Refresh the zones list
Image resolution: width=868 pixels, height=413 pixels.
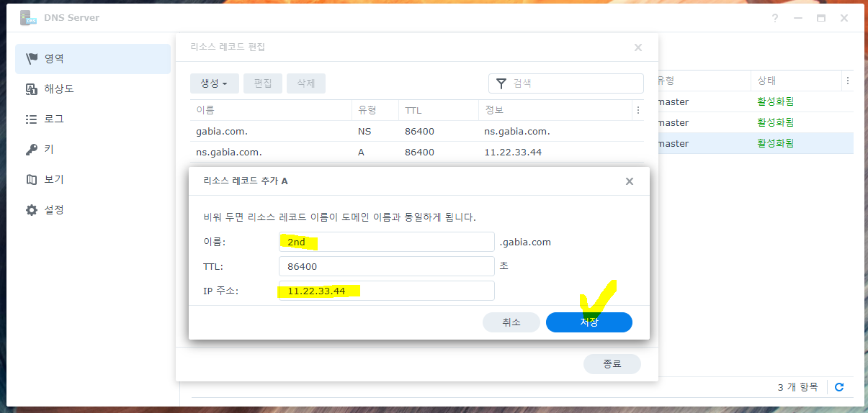(x=839, y=387)
